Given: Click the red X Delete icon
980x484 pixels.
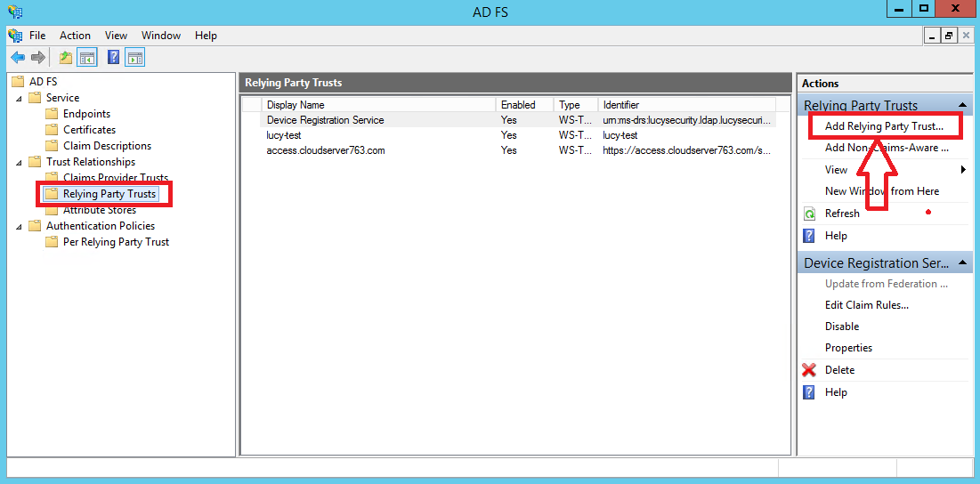Looking at the screenshot, I should [809, 370].
